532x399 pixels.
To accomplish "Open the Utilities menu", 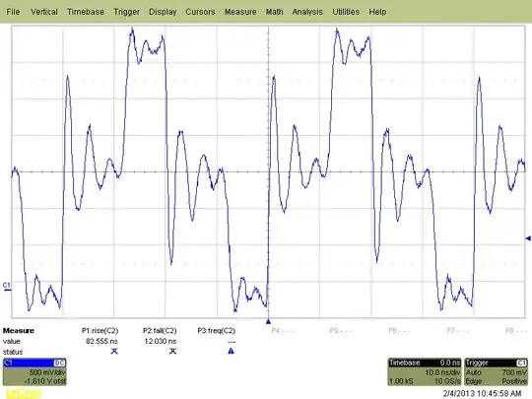I will 346,12.
